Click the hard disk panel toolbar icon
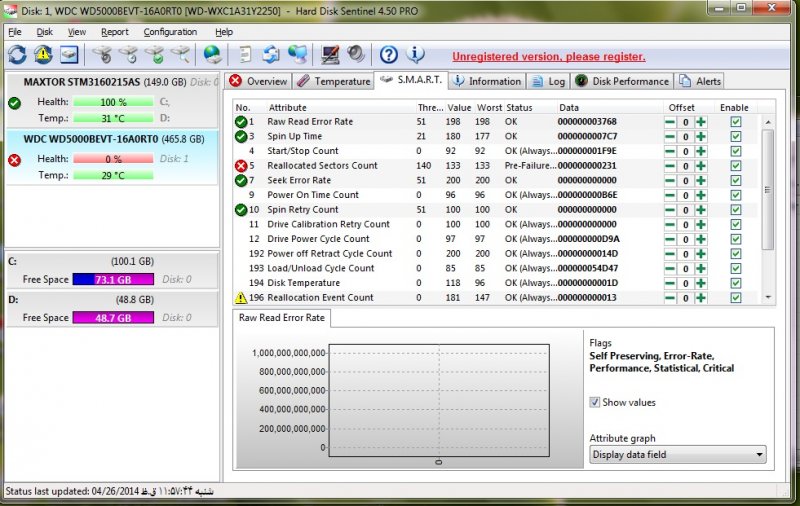Image resolution: width=800 pixels, height=506 pixels. coord(69,54)
